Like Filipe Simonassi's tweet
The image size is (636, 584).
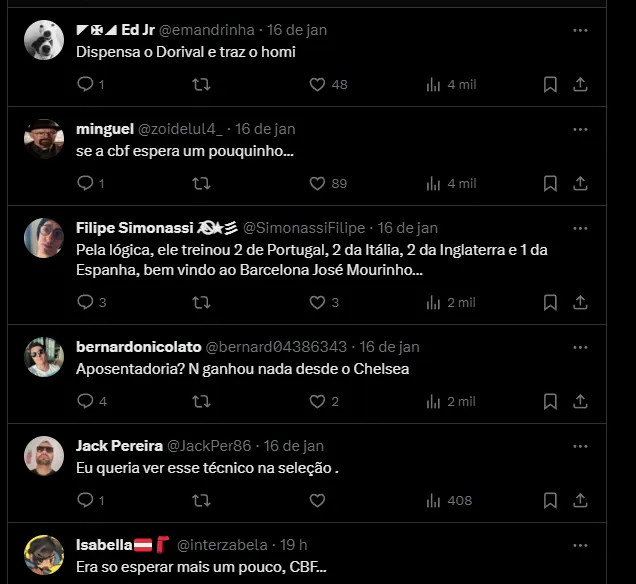click(317, 303)
